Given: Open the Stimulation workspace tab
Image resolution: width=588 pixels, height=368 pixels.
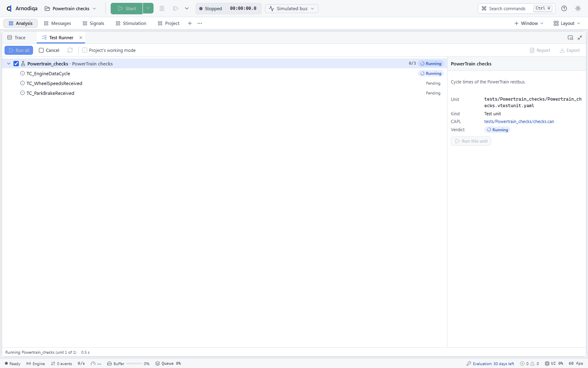Looking at the screenshot, I should tap(131, 23).
